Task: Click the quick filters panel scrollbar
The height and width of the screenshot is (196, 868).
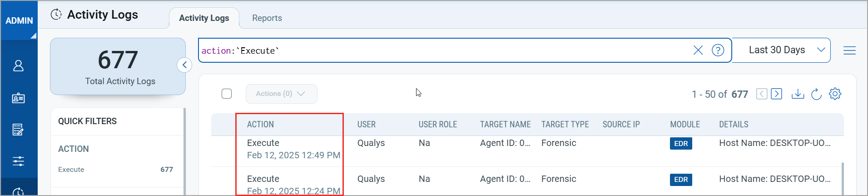Action: click(x=184, y=151)
